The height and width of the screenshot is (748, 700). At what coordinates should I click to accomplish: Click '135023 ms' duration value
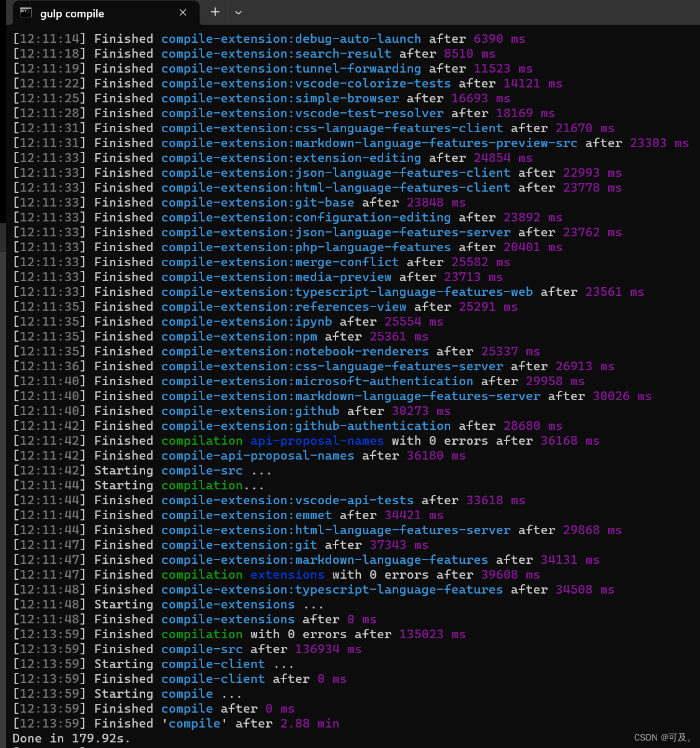(432, 634)
